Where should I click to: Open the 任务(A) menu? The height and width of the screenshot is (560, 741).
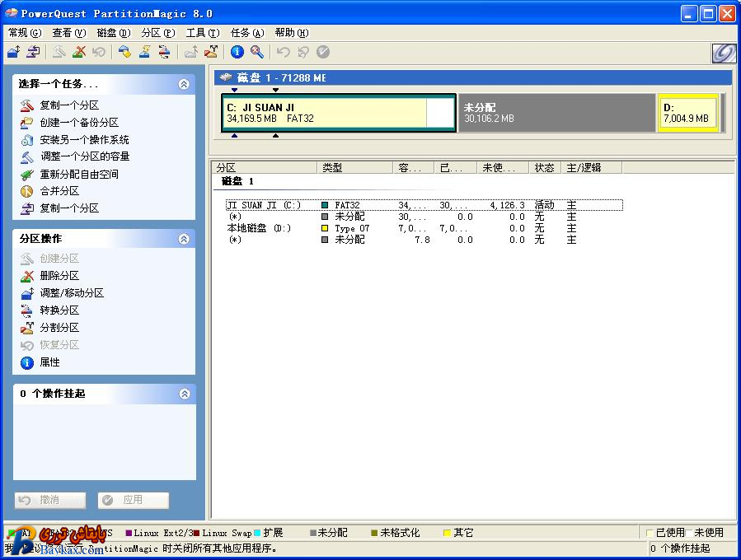point(247,33)
